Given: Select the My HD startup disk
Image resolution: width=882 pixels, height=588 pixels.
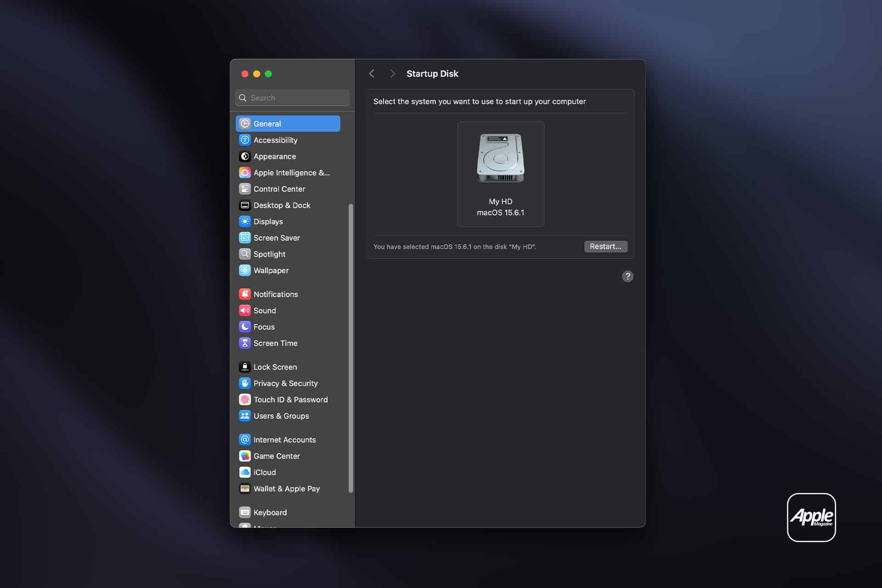Looking at the screenshot, I should coord(500,174).
